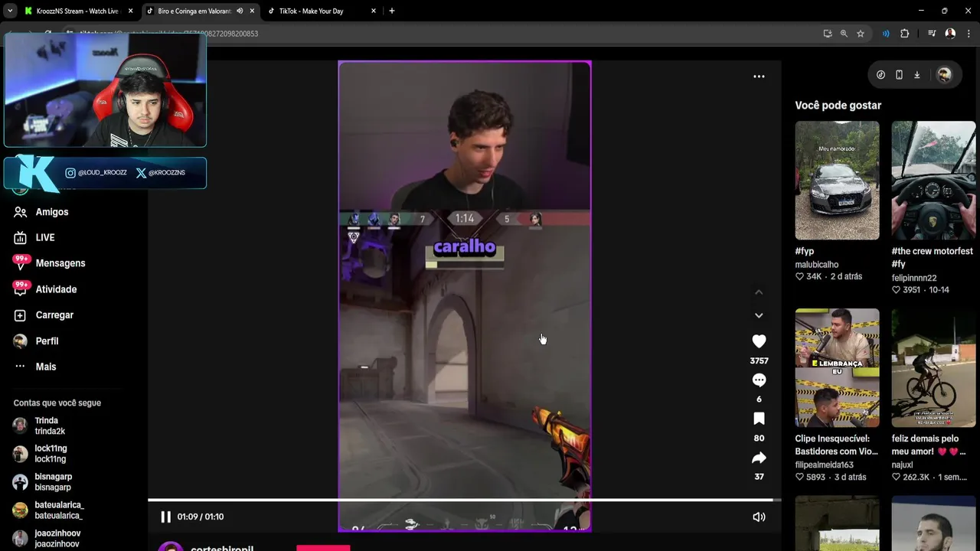Bookmark this page with the star icon
Viewport: 980px width, 551px height.
pyautogui.click(x=861, y=34)
